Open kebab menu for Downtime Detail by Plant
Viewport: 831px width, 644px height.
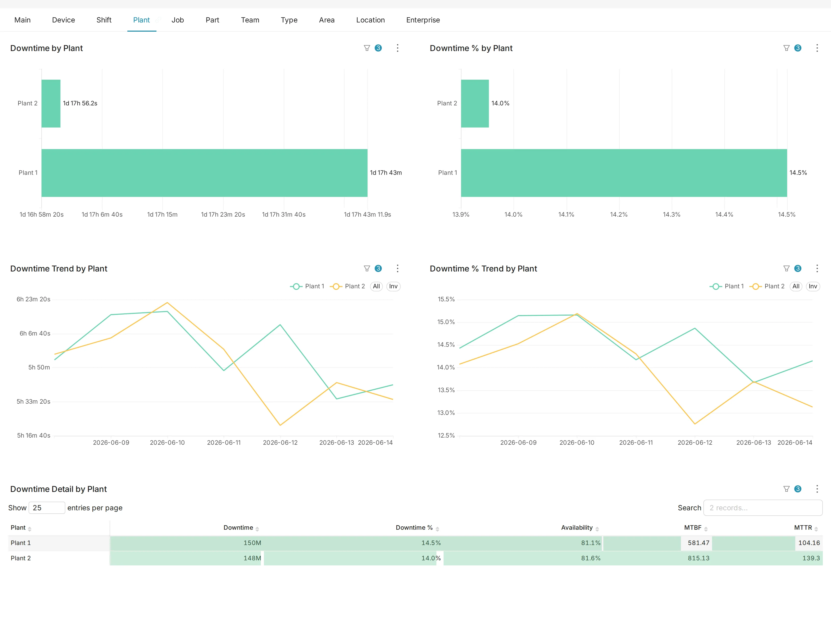(817, 489)
